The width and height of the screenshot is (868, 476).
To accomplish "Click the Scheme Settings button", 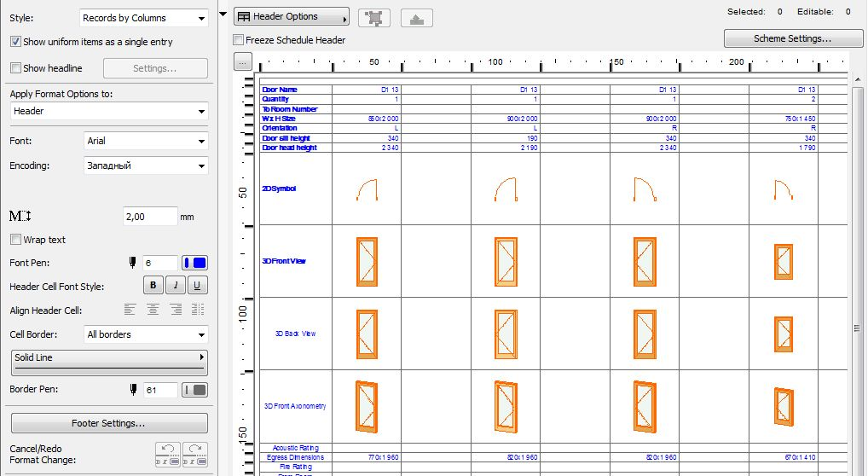I will pos(791,38).
